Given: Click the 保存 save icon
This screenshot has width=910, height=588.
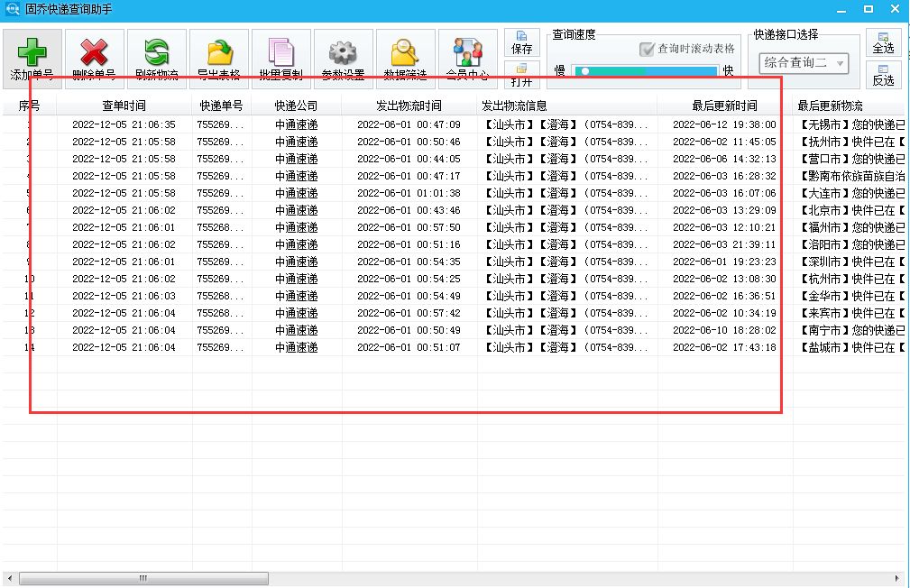Looking at the screenshot, I should 521,41.
